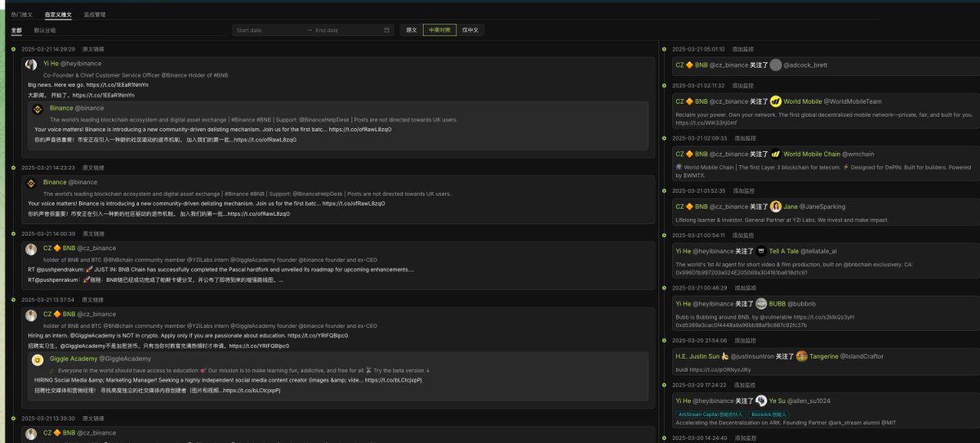
Task: Click the ArkStream Capital tag
Action: [710, 414]
